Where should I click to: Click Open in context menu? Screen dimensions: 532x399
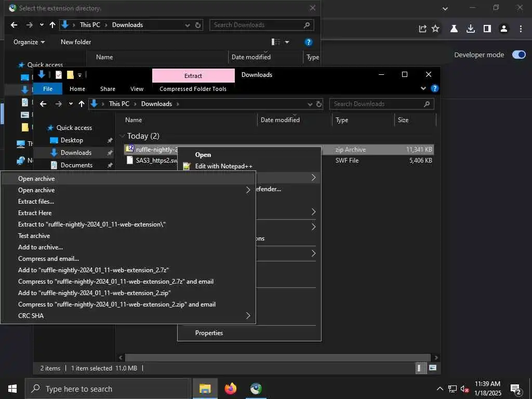click(x=203, y=155)
